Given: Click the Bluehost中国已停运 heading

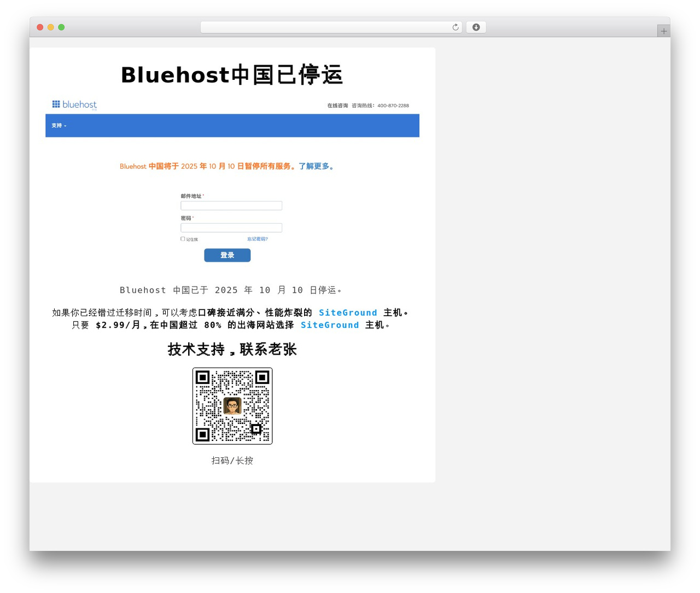Looking at the screenshot, I should (x=232, y=75).
